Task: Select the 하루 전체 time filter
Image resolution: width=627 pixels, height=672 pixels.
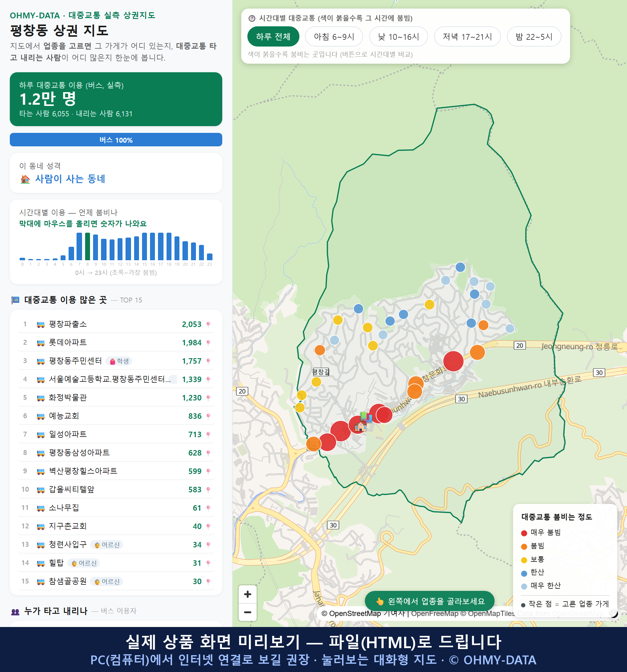Action: tap(273, 36)
